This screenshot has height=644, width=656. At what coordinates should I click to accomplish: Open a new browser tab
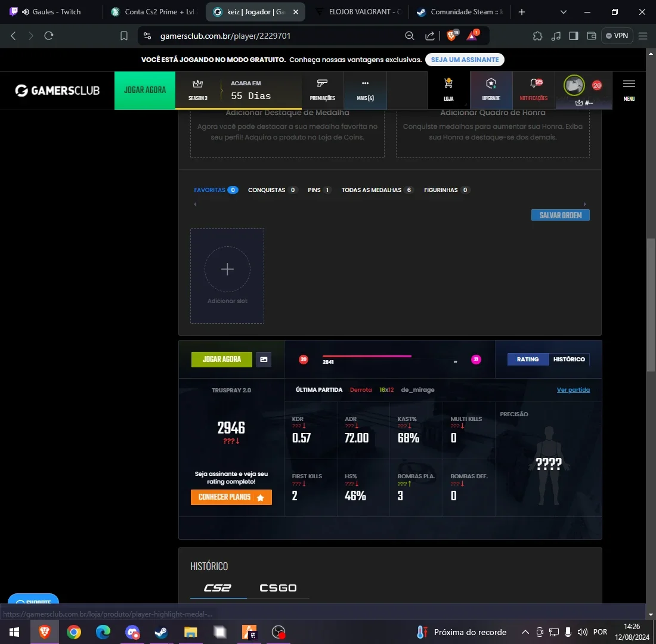(521, 12)
